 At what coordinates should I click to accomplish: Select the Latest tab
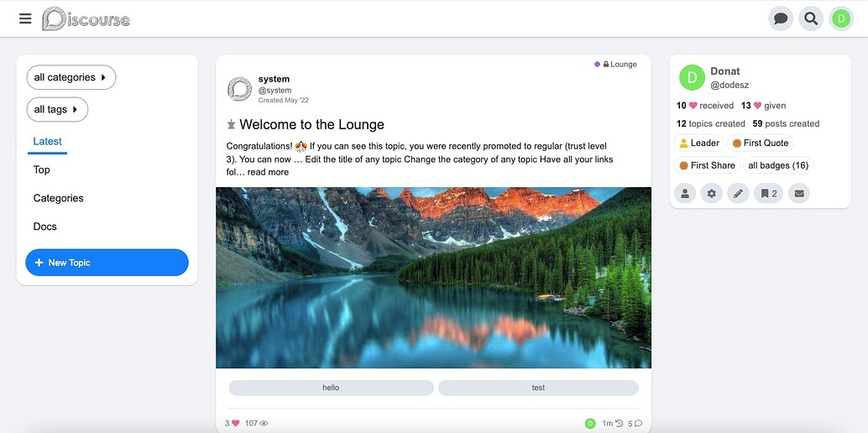48,142
